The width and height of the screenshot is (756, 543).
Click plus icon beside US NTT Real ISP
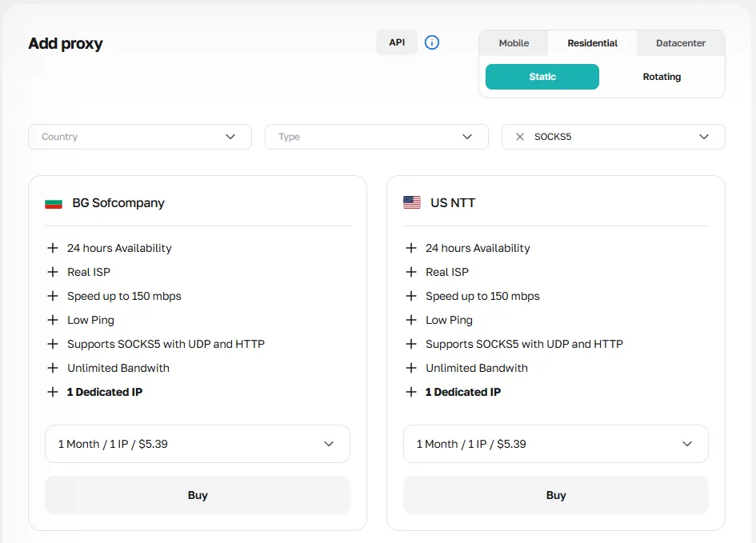tap(410, 272)
